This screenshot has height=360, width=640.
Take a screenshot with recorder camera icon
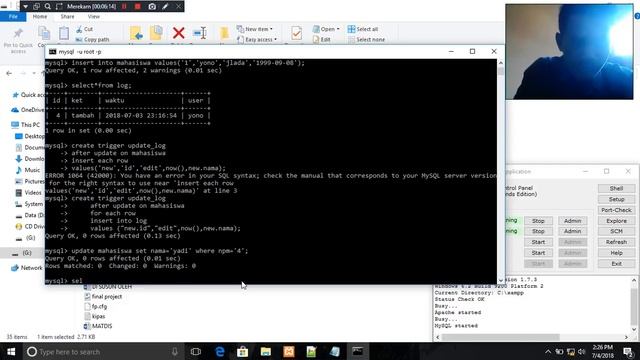(x=152, y=7)
